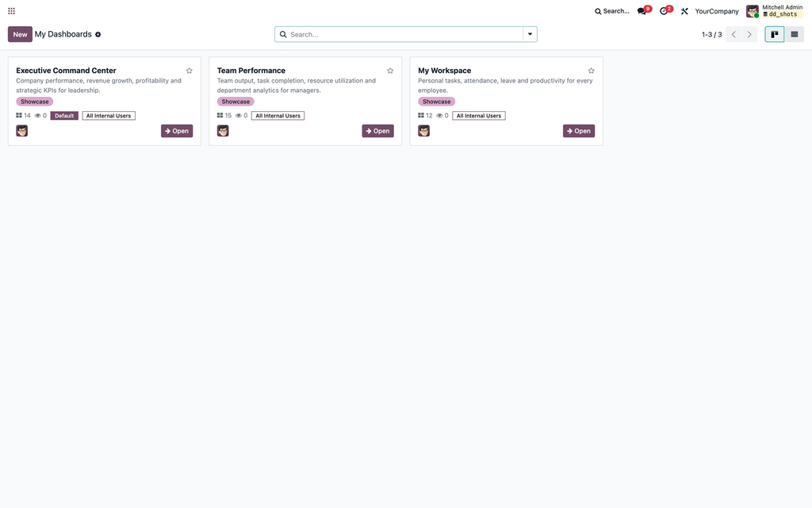The width and height of the screenshot is (812, 508).
Task: Click the Showcase tag on My Workspace
Action: [x=437, y=102]
